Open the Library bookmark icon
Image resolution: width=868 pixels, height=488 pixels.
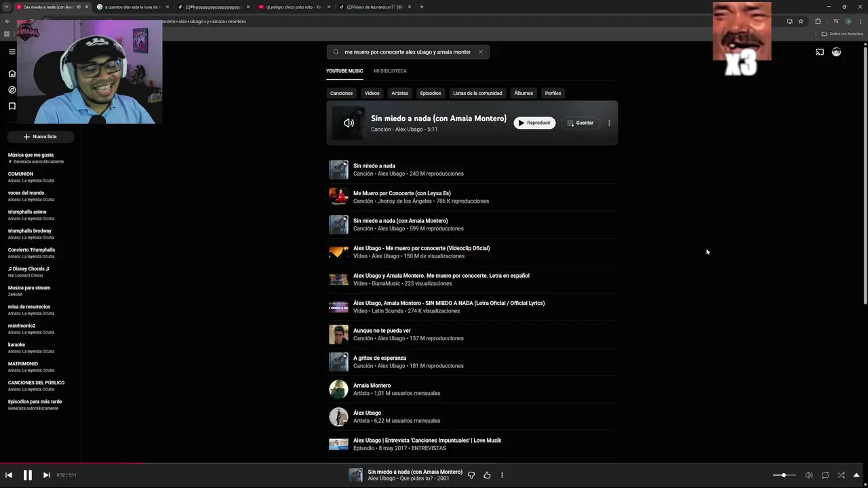tap(12, 106)
